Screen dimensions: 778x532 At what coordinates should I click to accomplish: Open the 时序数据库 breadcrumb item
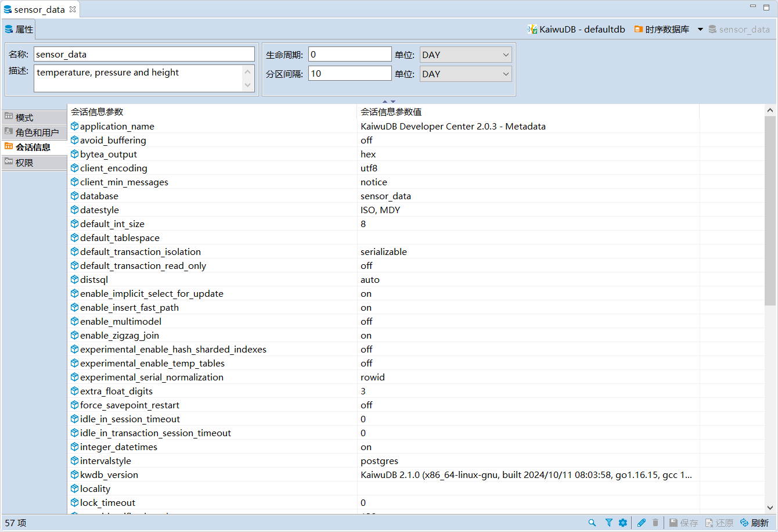point(662,29)
